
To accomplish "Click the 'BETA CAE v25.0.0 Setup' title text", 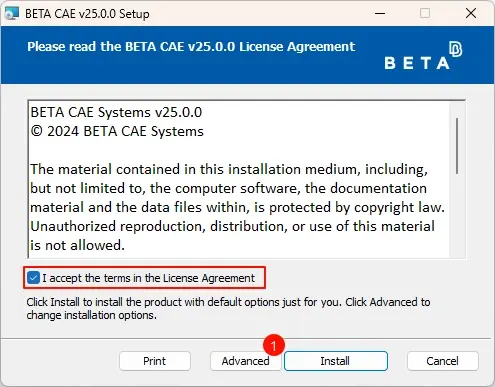I will click(87, 14).
